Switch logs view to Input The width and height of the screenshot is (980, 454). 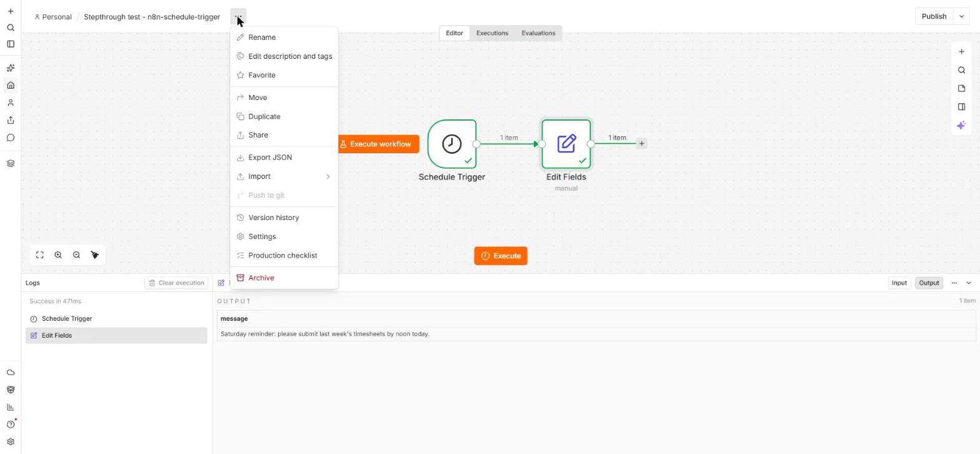899,283
